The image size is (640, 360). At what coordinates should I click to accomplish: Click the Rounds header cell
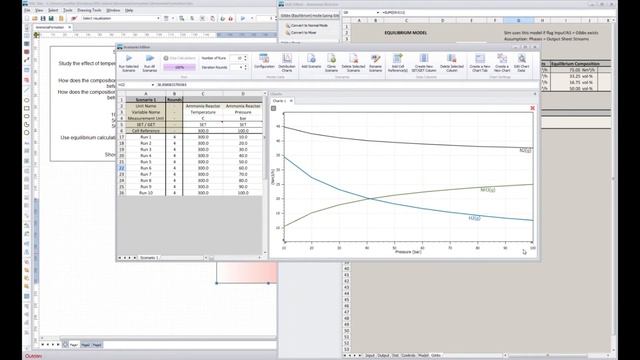(174, 100)
